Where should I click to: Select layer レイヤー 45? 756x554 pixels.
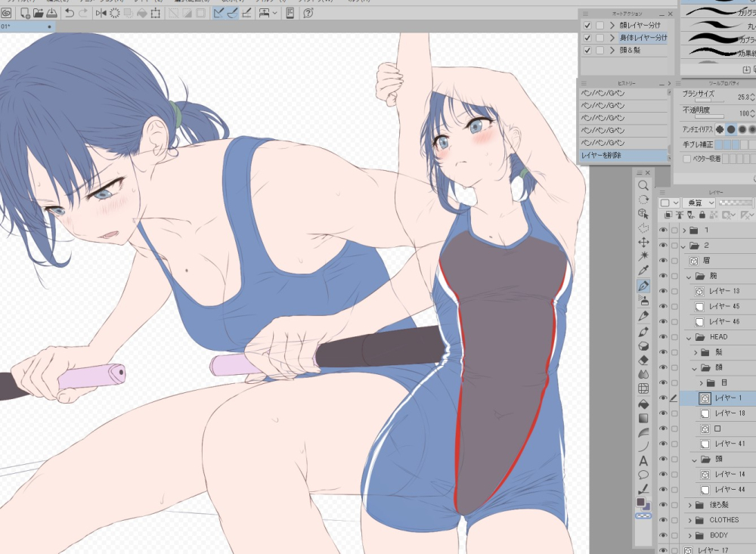tap(723, 307)
